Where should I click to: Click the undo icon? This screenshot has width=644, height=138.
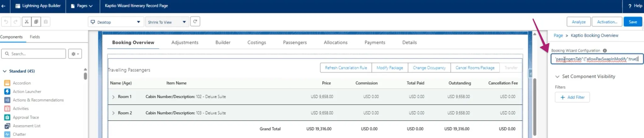[x=6, y=22]
